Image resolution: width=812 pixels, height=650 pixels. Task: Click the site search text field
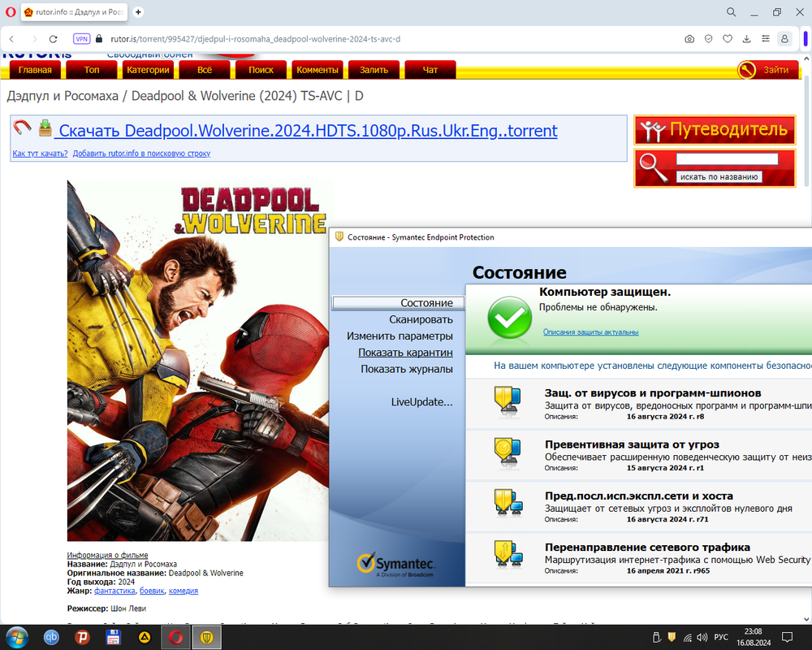(x=727, y=159)
